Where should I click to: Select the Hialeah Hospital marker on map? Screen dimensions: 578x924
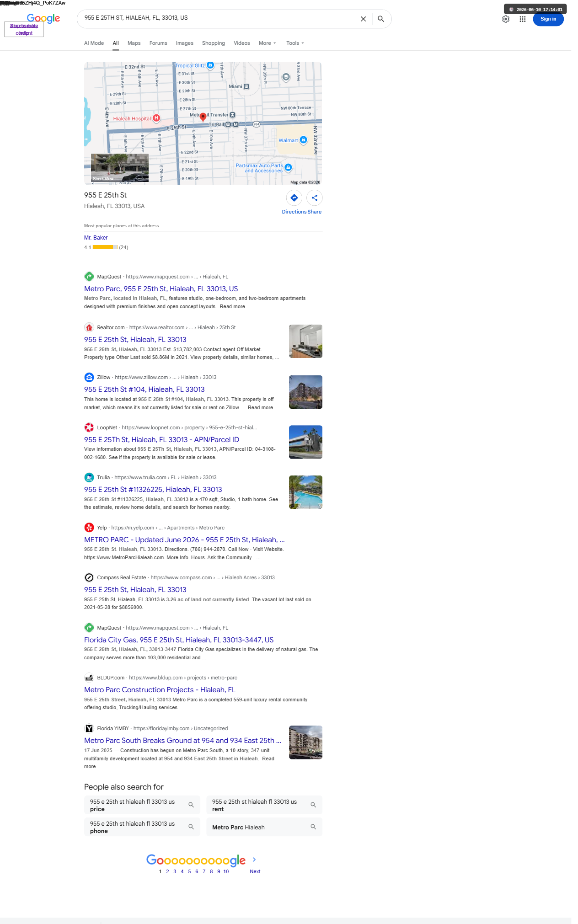point(156,118)
